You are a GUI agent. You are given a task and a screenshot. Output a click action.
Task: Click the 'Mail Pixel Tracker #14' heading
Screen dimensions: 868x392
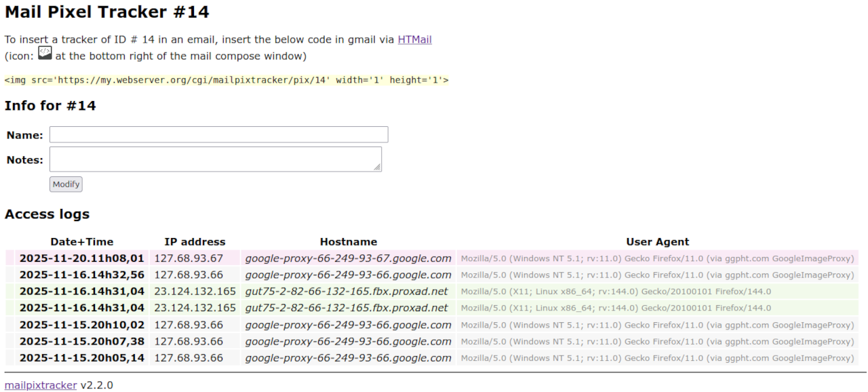pyautogui.click(x=107, y=12)
